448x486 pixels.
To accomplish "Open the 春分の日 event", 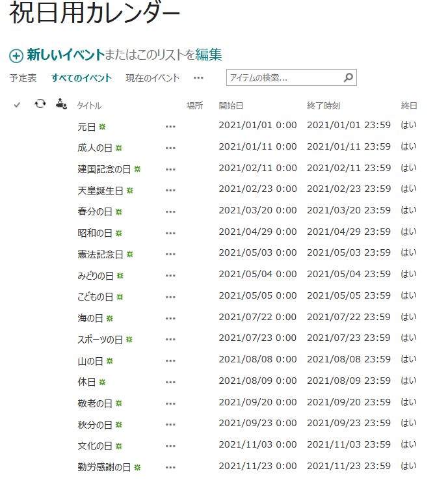I will tap(95, 212).
